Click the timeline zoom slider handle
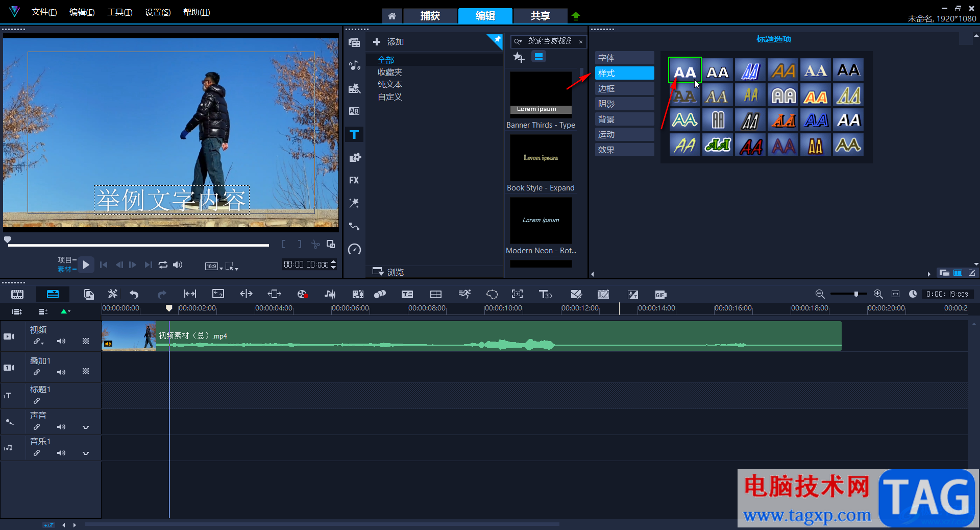 856,294
